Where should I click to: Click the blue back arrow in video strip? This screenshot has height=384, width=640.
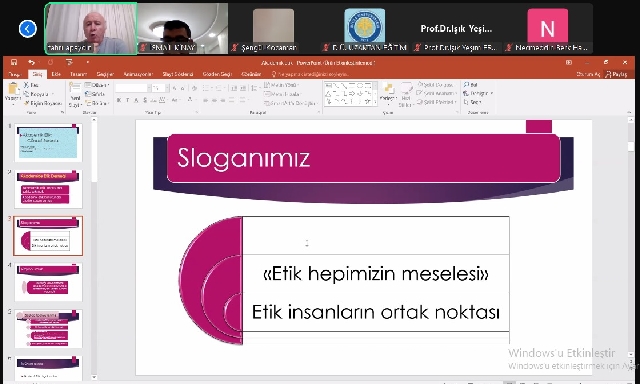pos(28,29)
